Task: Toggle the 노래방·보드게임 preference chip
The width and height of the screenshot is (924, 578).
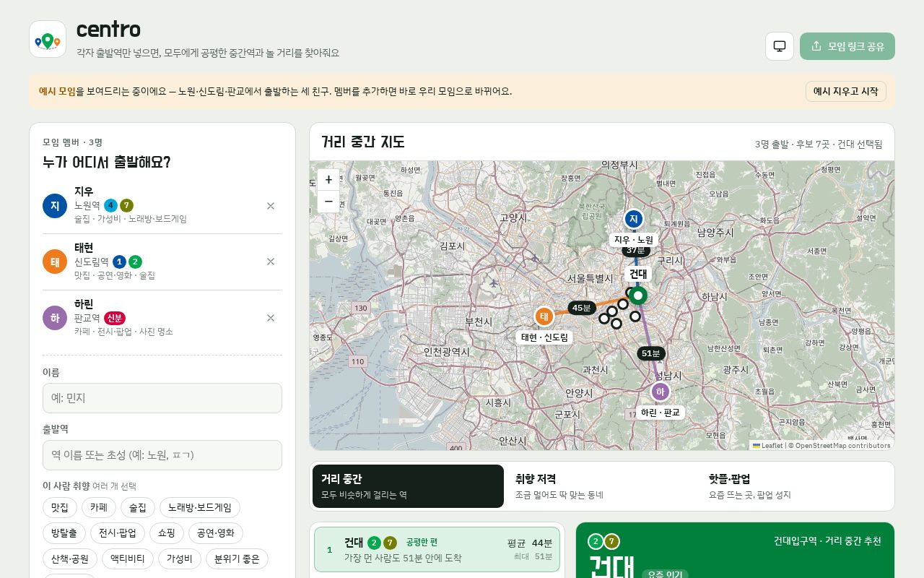Action: pos(200,508)
